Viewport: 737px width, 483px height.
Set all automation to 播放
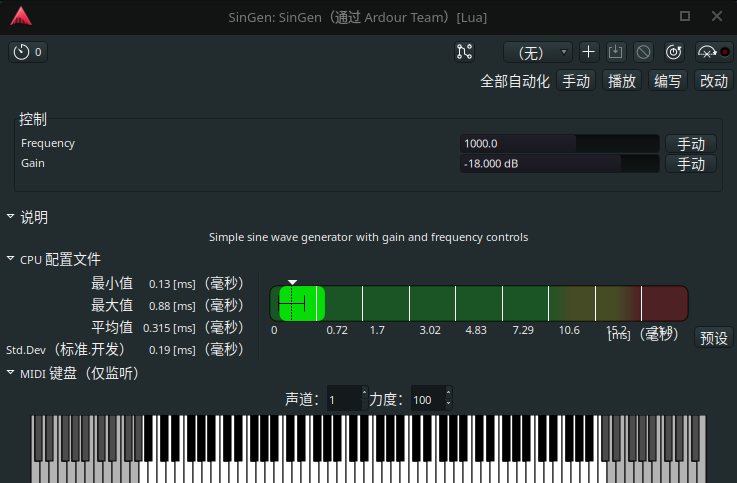click(x=622, y=81)
